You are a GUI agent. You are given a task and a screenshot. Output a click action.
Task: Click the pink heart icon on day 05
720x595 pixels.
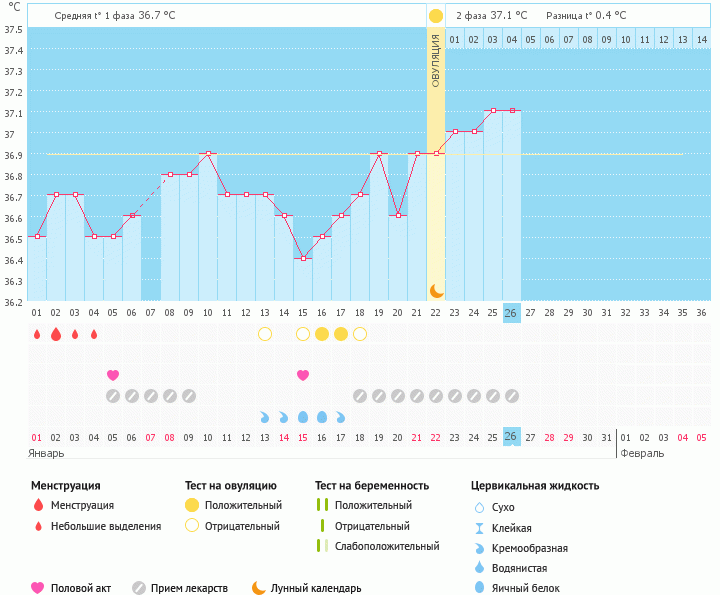click(113, 375)
